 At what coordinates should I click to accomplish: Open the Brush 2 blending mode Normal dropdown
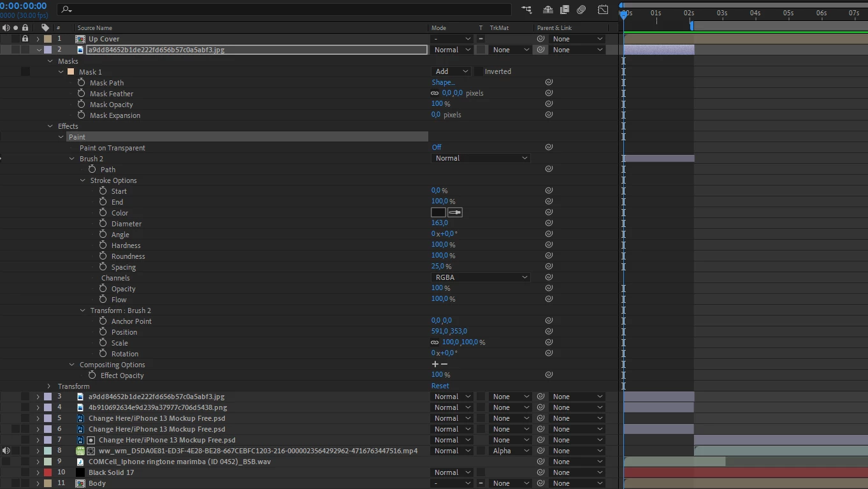[481, 158]
